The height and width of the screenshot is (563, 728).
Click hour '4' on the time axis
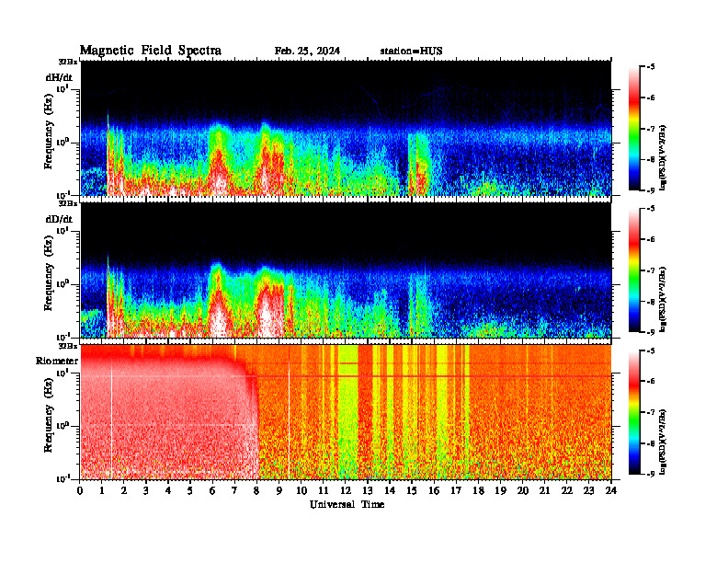[168, 490]
